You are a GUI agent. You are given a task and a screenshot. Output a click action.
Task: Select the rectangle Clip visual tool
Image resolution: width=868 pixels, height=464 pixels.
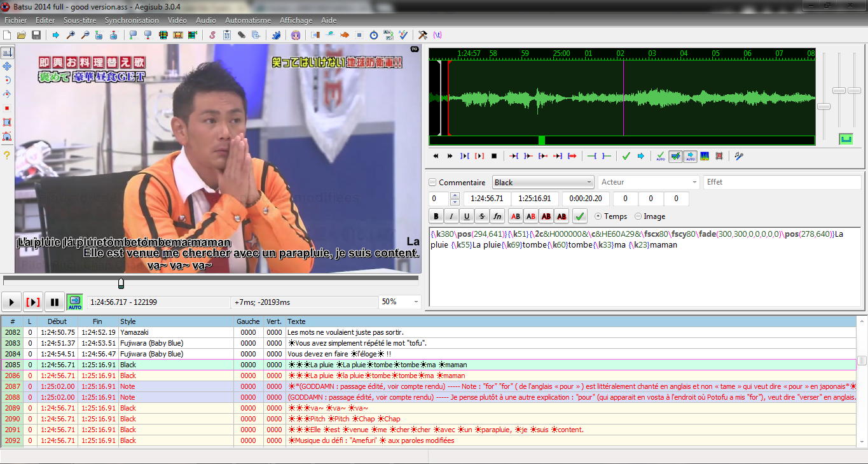(7, 122)
